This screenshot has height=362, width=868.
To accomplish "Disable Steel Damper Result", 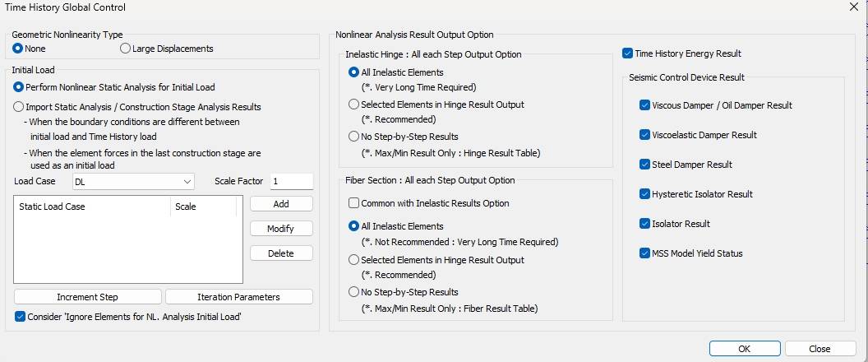I will (644, 165).
